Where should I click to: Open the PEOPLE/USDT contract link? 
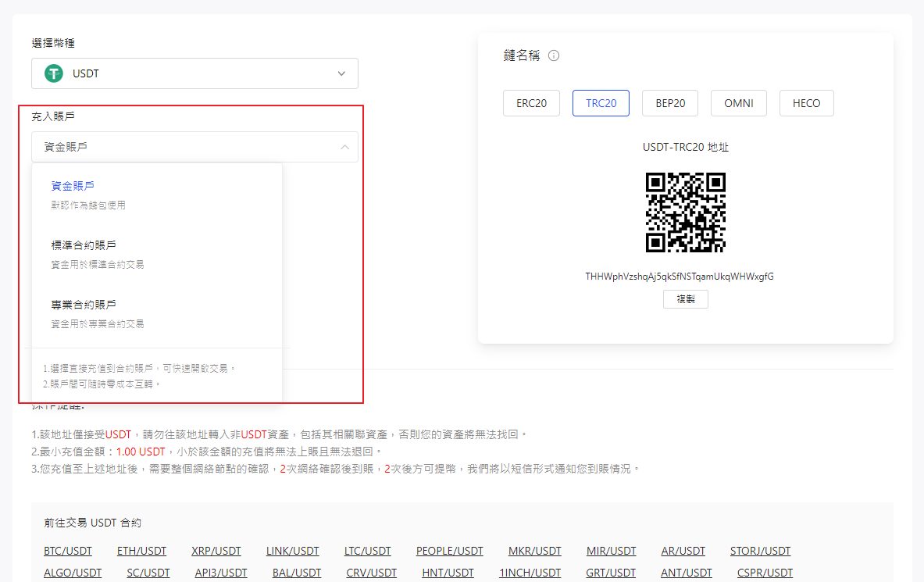tap(450, 551)
